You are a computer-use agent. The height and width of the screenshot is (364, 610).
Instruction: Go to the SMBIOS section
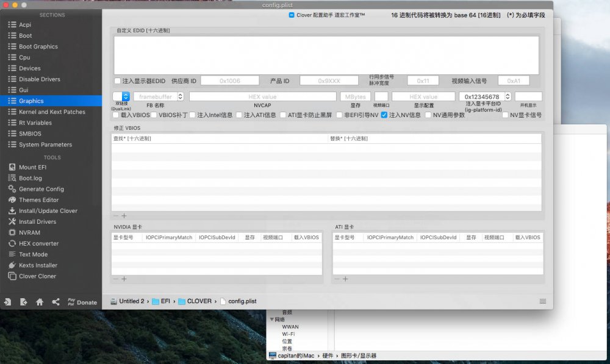[30, 134]
